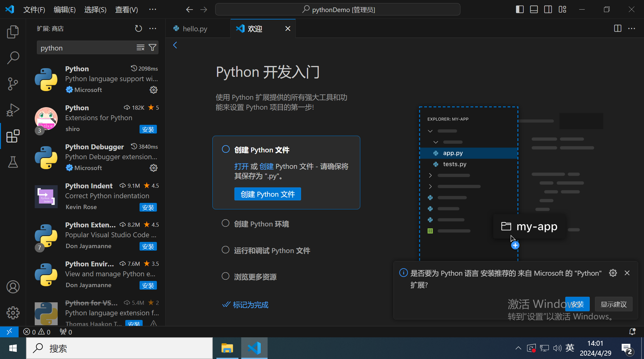Open the 文件(F) menu
644x359 pixels.
coord(34,10)
